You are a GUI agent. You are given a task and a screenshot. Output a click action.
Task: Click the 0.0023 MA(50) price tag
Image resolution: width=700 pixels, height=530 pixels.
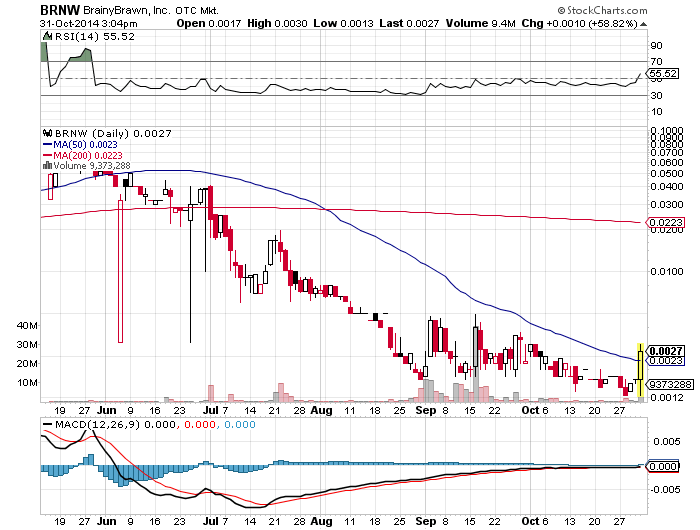666,361
